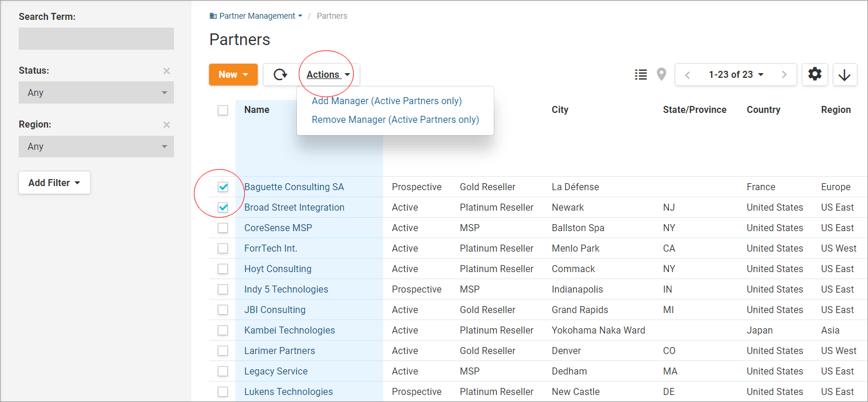Click the La Défense city cell
The image size is (868, 402).
575,187
